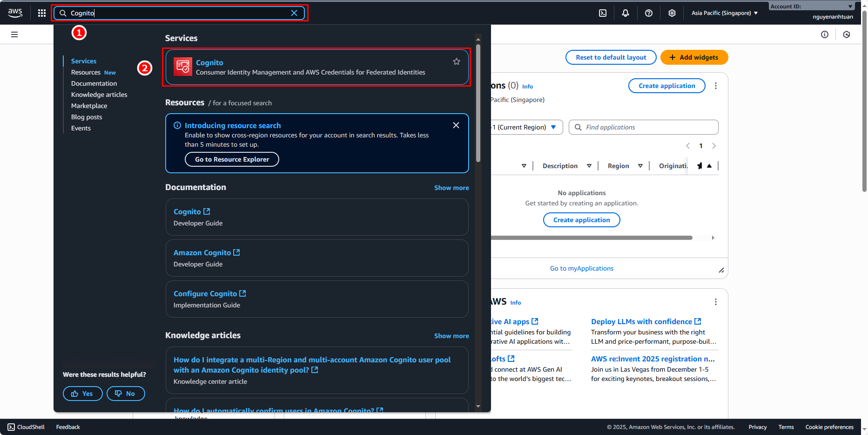Favorite the Cognito service with the star
Viewport: 868px width, 435px height.
pyautogui.click(x=457, y=61)
